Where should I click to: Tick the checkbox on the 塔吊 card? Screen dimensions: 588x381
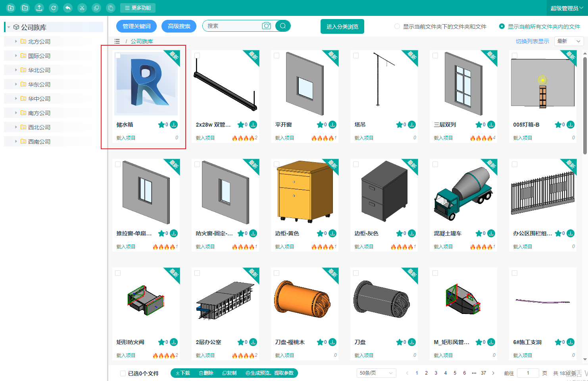coord(356,56)
